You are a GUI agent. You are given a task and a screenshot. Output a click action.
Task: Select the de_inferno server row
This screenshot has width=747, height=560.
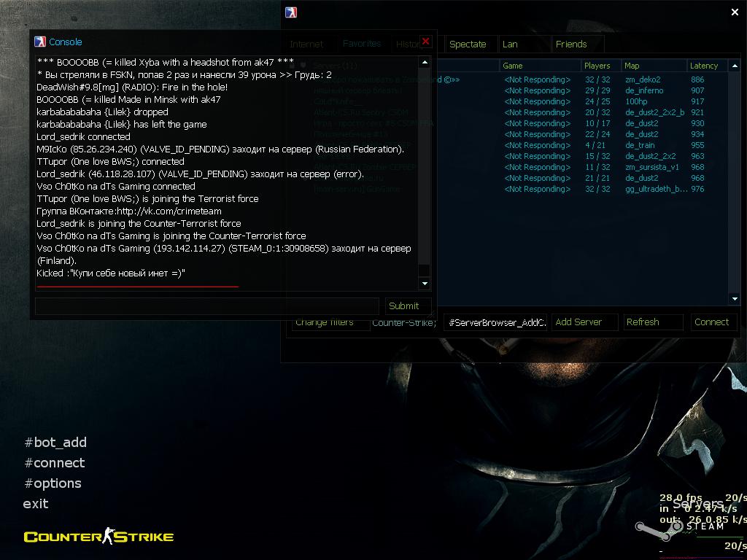click(508, 90)
